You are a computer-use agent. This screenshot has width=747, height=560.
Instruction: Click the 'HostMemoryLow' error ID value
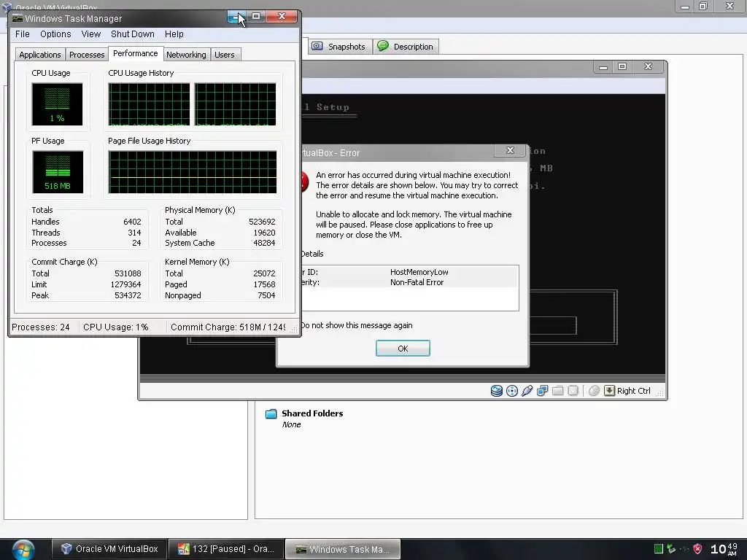(419, 272)
